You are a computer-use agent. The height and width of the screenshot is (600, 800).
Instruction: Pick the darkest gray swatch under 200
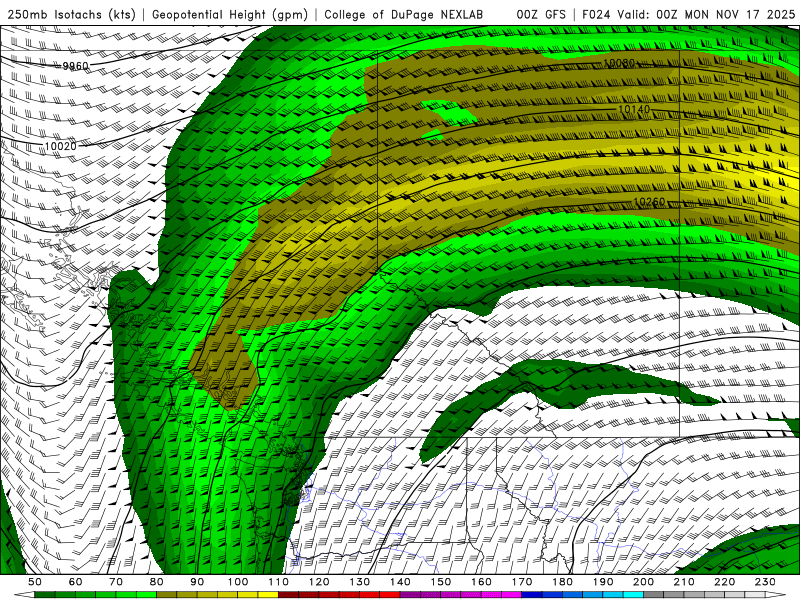(x=654, y=594)
